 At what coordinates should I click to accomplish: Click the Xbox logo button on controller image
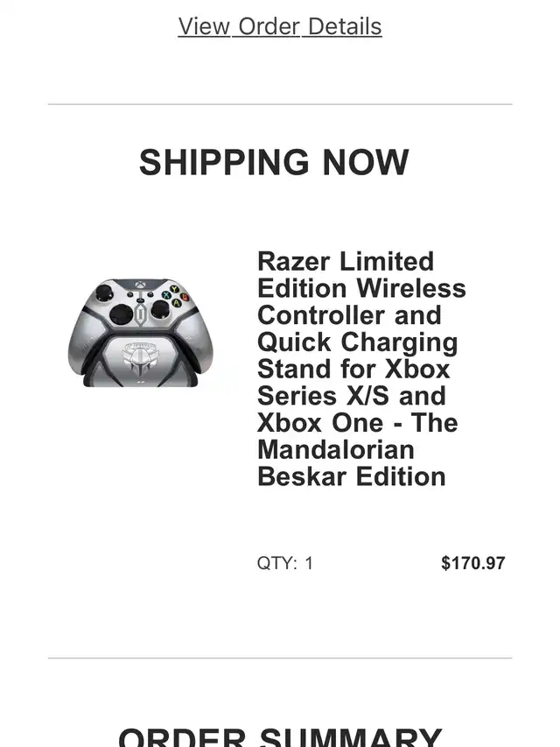point(140,285)
